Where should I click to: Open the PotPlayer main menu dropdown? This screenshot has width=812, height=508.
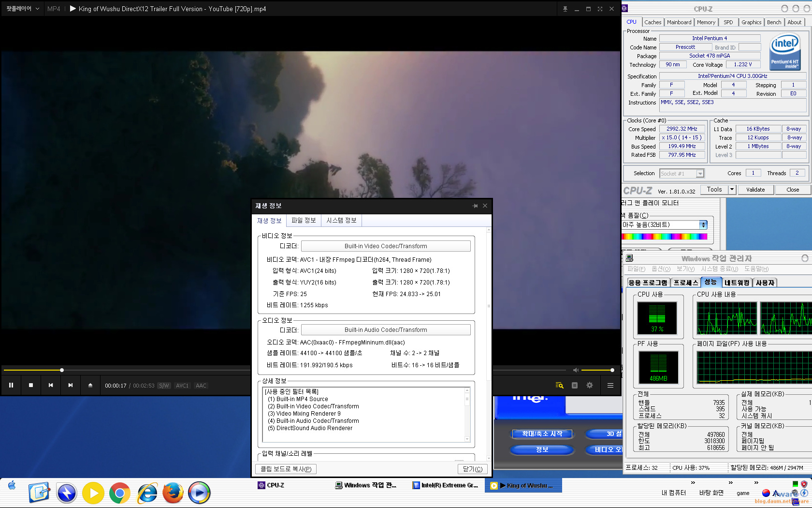coord(22,9)
